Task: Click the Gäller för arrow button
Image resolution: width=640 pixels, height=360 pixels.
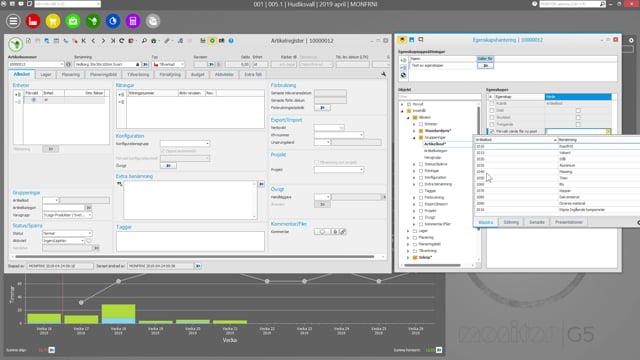Action: pyautogui.click(x=485, y=65)
